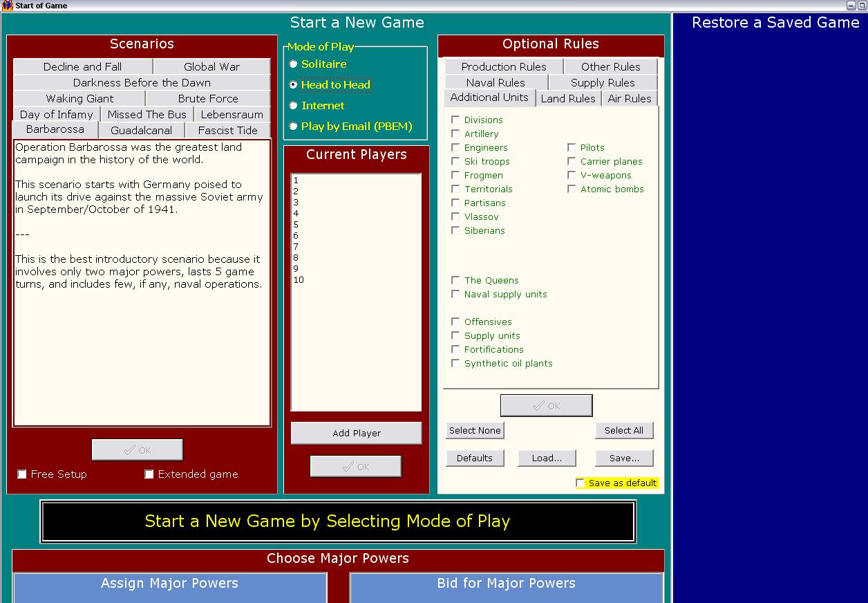Toggle Naval supply units checkbox
868x603 pixels.
point(455,294)
